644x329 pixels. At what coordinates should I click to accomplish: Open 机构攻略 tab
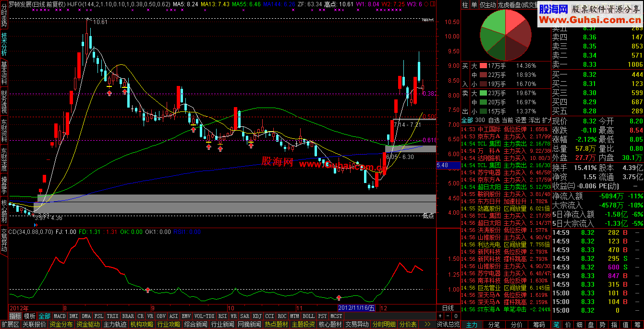tap(142, 325)
